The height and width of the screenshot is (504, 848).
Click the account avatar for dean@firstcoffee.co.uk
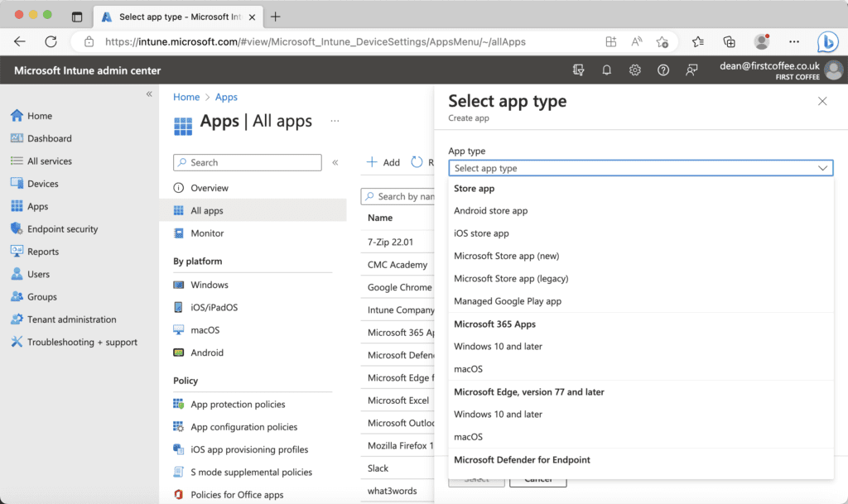[x=833, y=70]
